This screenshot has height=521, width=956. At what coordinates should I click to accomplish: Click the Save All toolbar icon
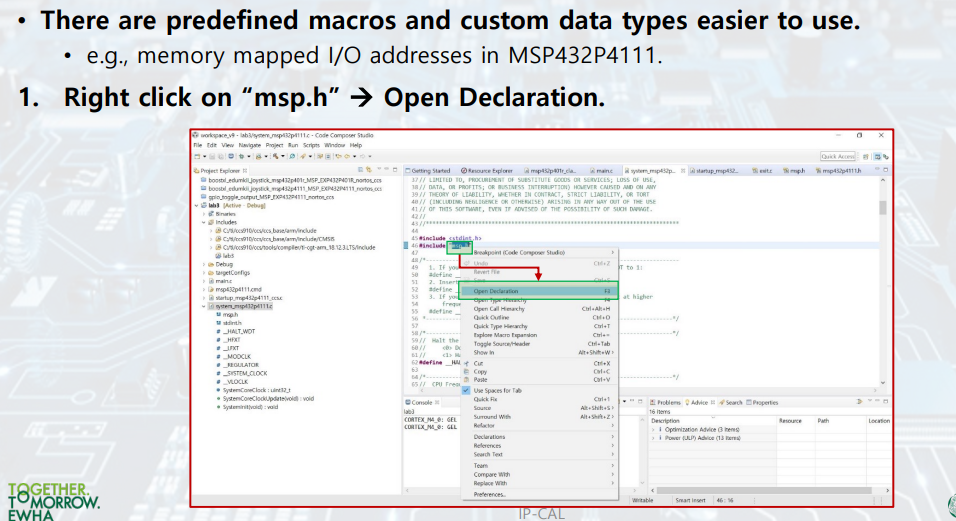221,156
